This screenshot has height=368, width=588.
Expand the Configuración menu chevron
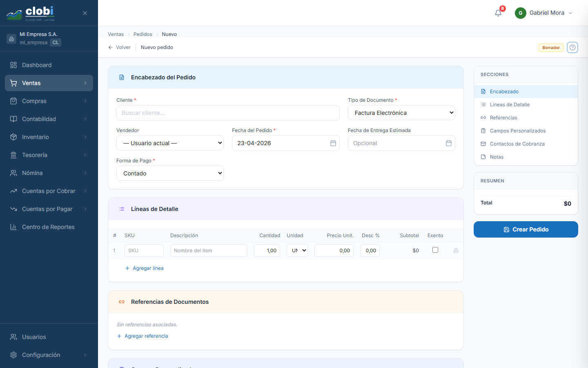coord(85,355)
